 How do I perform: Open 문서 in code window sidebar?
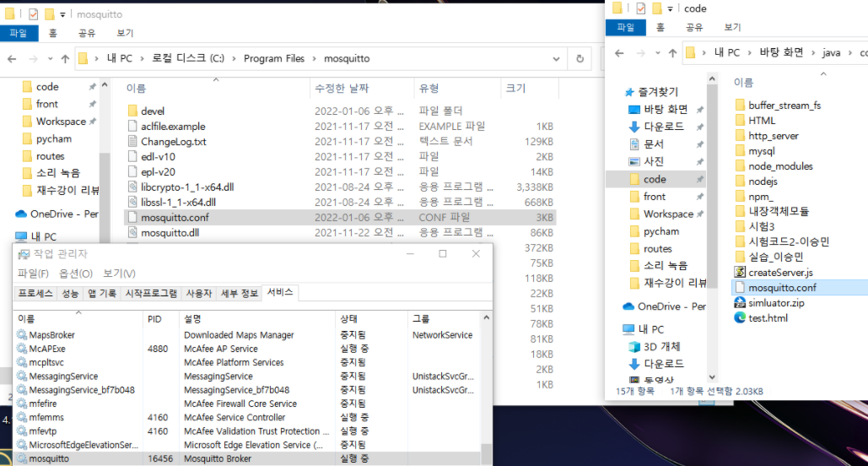(654, 144)
